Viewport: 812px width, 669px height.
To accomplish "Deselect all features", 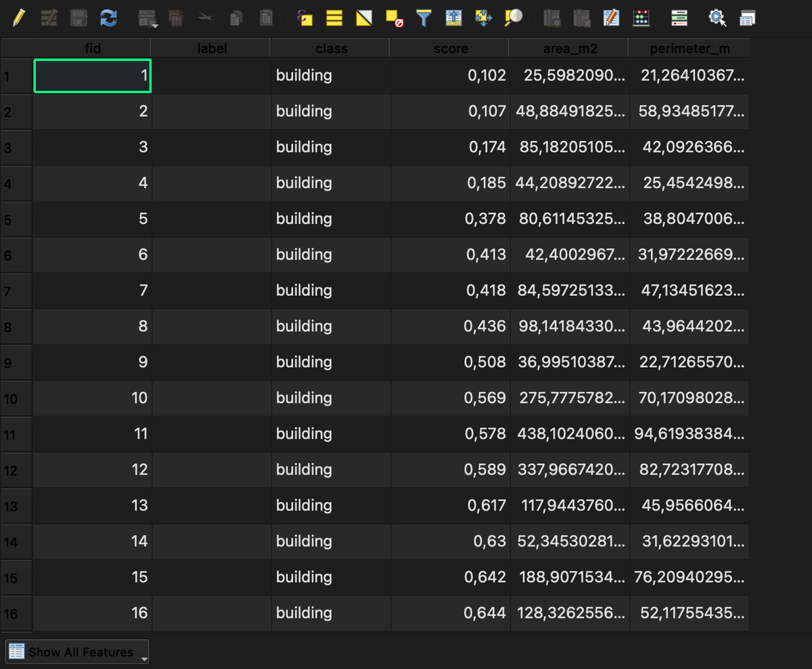I will (394, 18).
